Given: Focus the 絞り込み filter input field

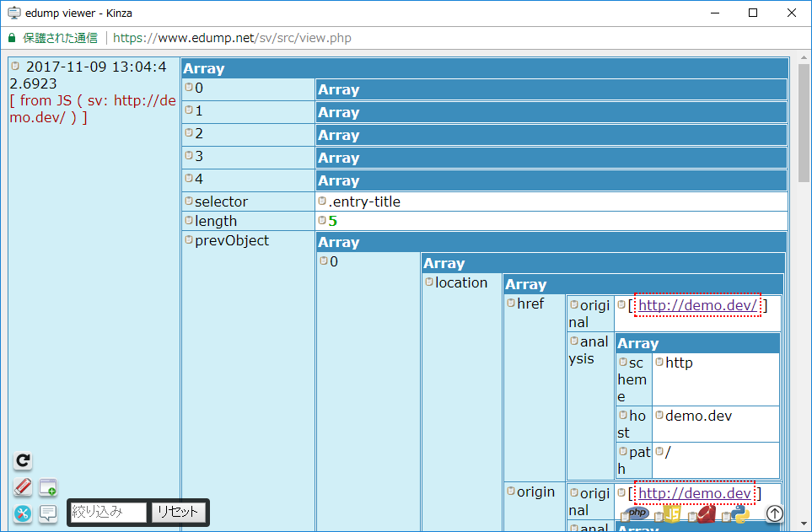Looking at the screenshot, I should pos(107,512).
